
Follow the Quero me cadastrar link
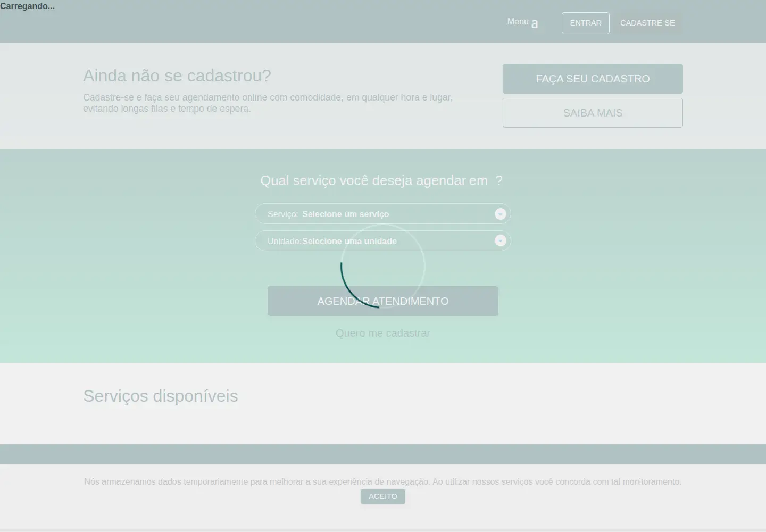(383, 333)
